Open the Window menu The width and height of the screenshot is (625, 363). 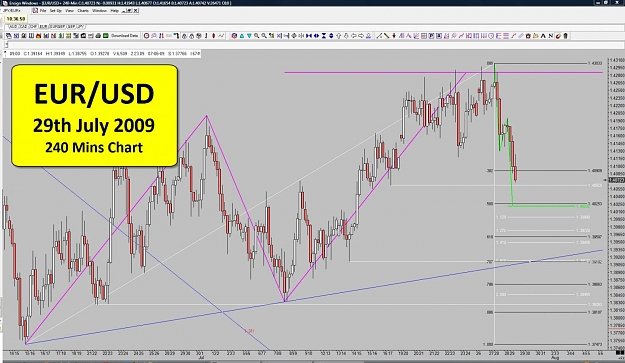pyautogui.click(x=99, y=11)
